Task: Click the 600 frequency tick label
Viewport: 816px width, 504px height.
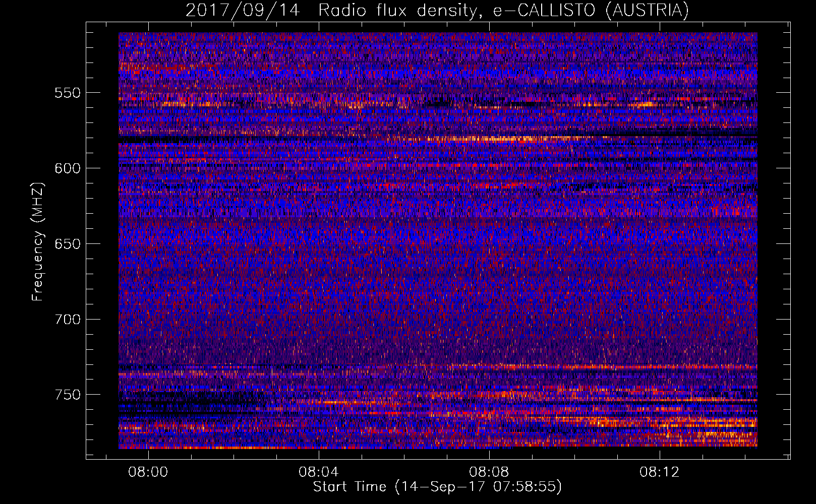Action: [68, 168]
